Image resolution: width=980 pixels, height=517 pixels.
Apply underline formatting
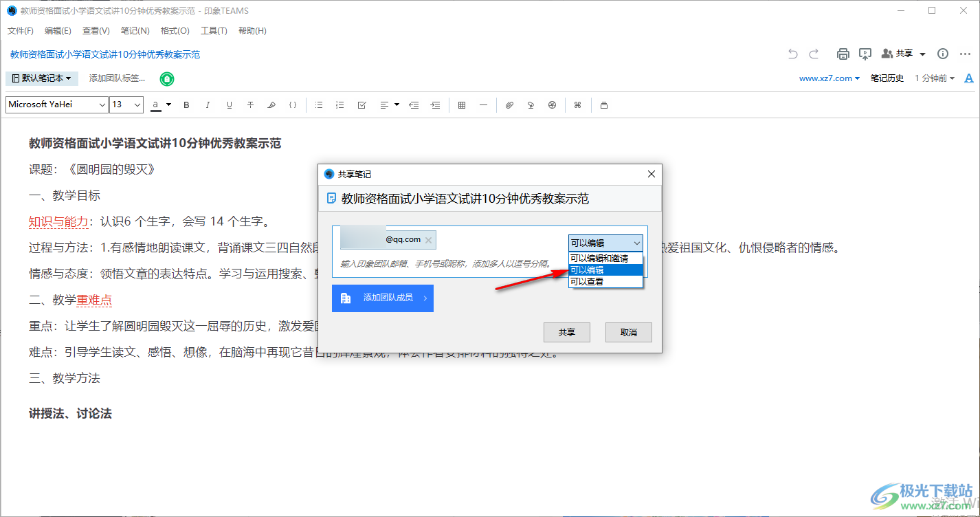point(229,105)
